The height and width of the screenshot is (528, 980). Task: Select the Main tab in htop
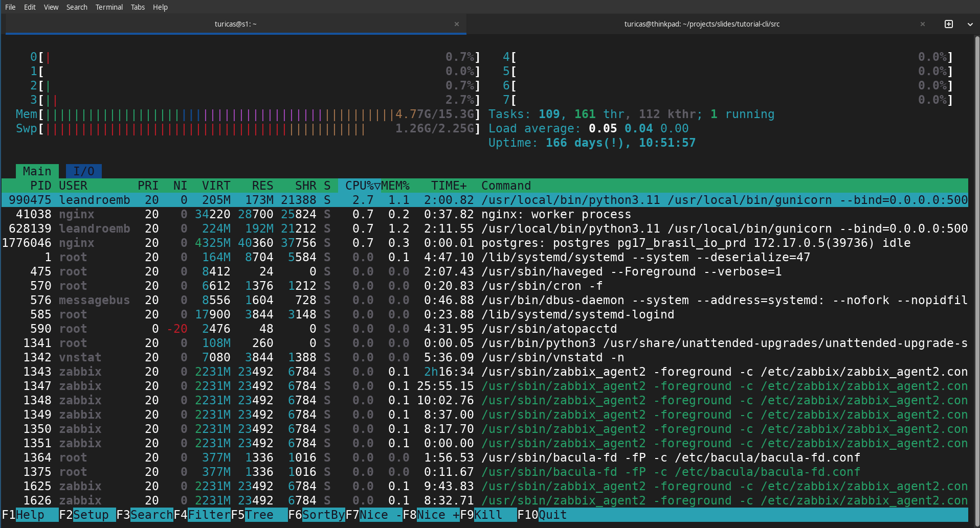coord(37,171)
